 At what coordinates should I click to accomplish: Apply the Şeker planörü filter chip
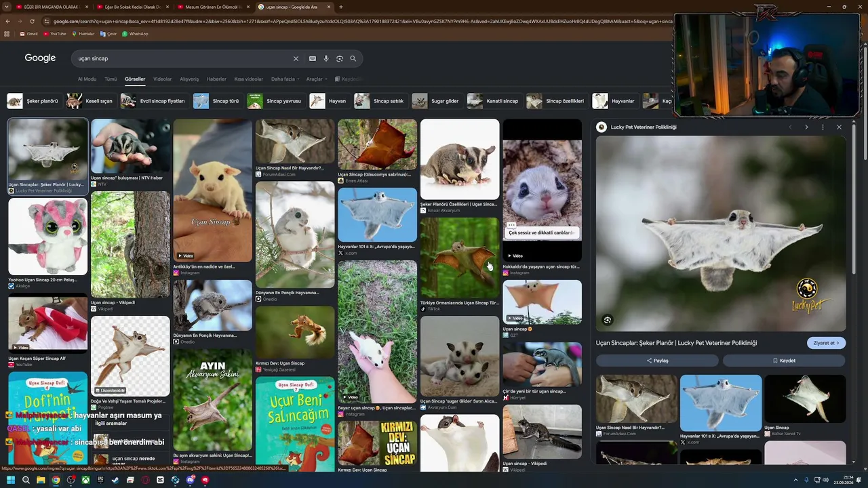33,101
